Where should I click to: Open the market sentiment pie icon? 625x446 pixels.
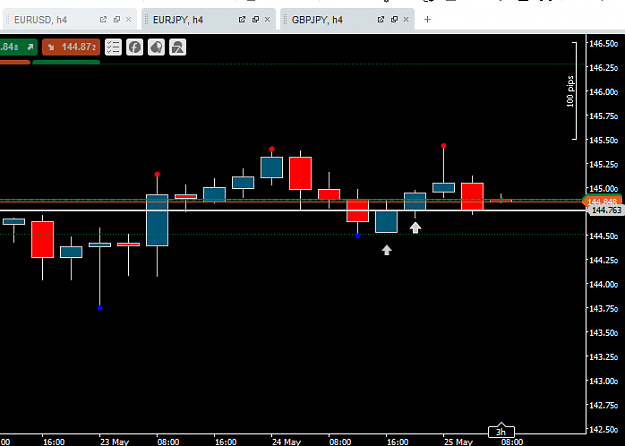click(x=156, y=47)
